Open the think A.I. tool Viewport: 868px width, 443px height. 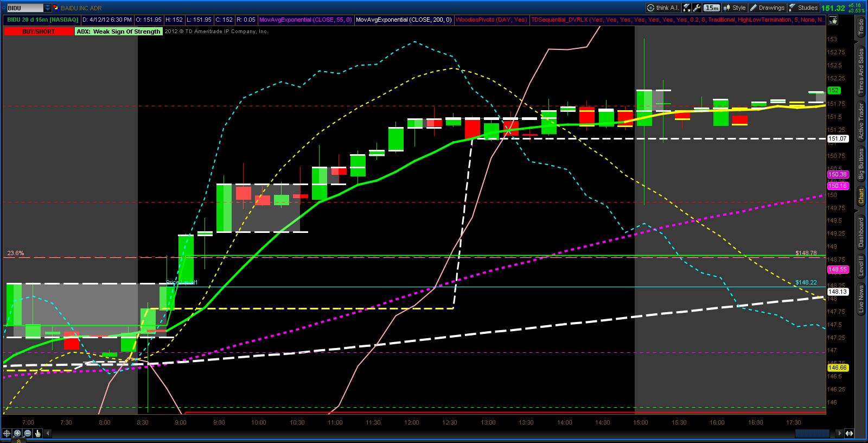click(663, 8)
